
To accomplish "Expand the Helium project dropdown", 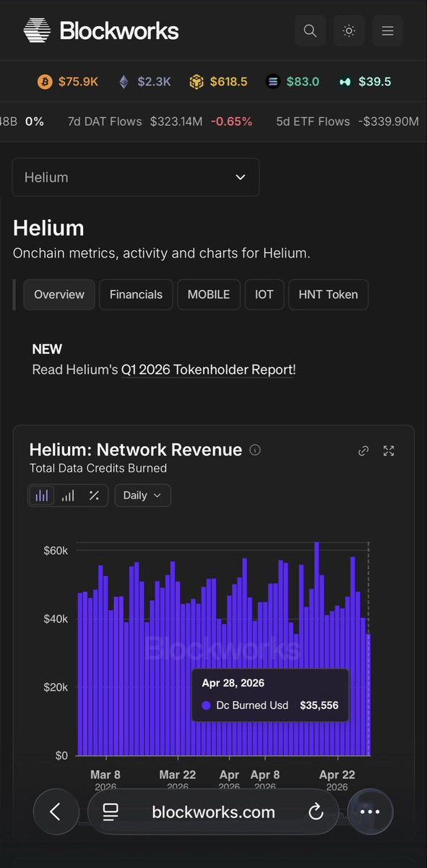I will coord(136,177).
